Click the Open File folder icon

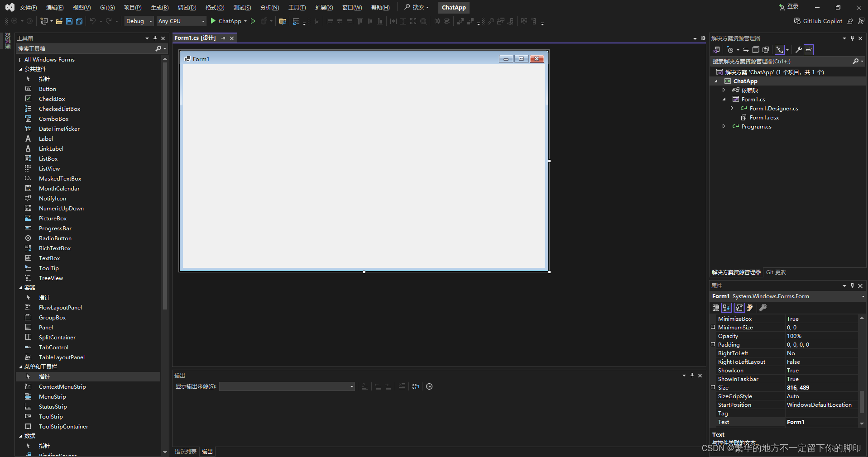[x=59, y=21]
